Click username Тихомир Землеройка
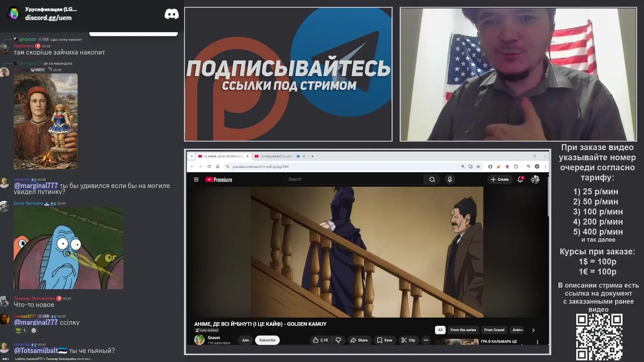The height and width of the screenshot is (362, 644). point(34,298)
